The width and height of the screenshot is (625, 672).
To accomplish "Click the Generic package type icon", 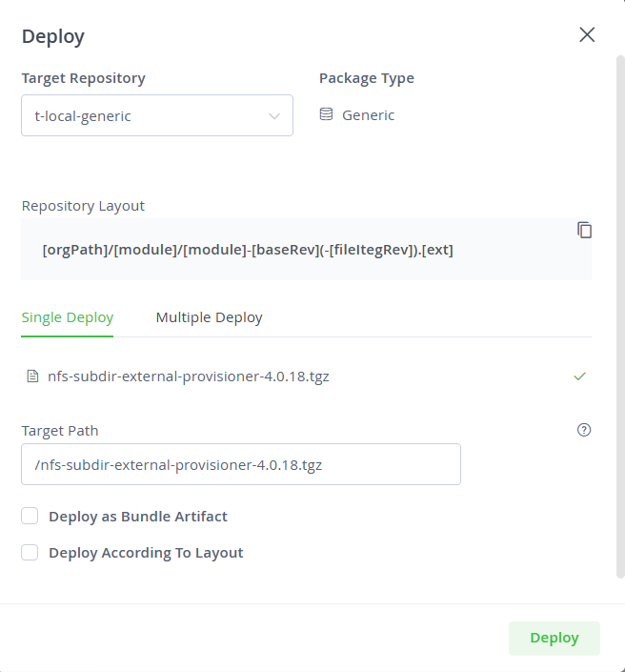I will [326, 114].
